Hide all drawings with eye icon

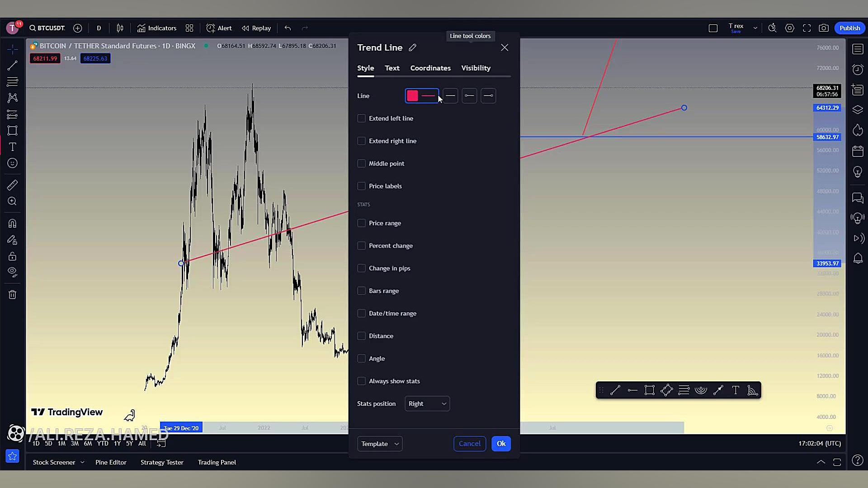12,272
